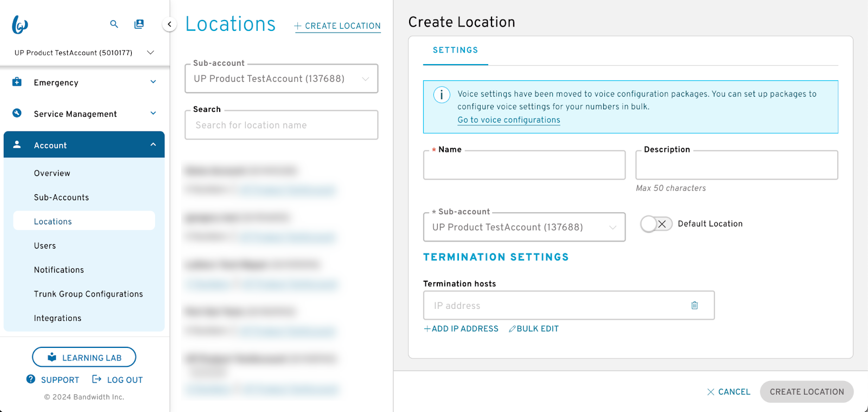This screenshot has width=868, height=412.
Task: Click the Bandwidth logo
Action: pyautogui.click(x=20, y=24)
